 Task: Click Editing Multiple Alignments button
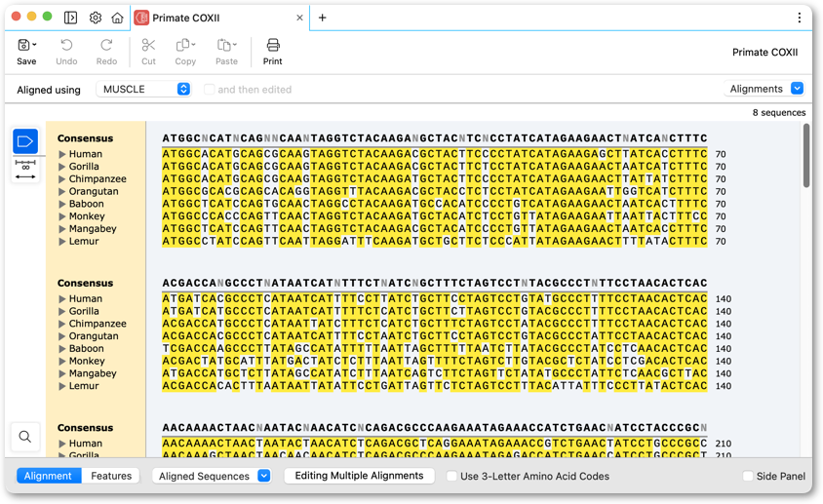coord(360,476)
